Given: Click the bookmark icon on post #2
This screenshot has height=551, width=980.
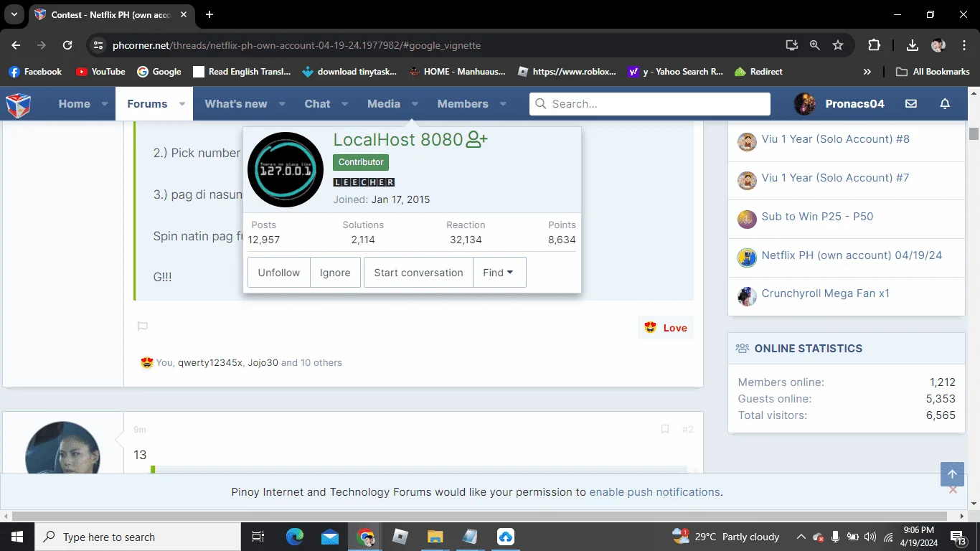Looking at the screenshot, I should (x=665, y=429).
